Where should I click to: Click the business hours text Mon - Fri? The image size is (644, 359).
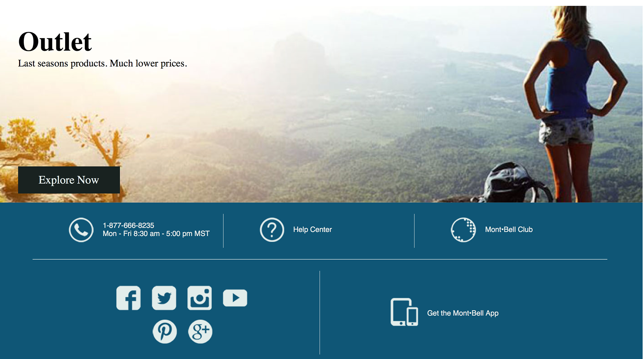156,234
